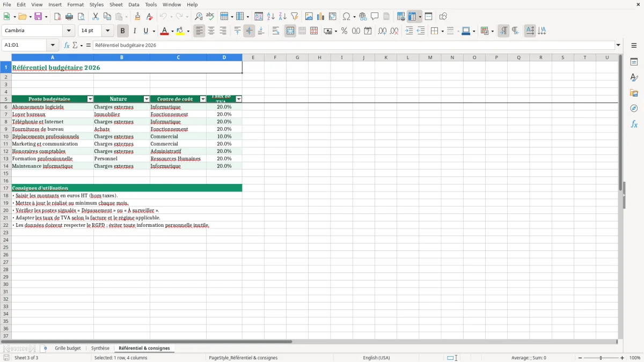Clear direct formatting
Image resolution: width=644 pixels, height=362 pixels.
click(150, 17)
